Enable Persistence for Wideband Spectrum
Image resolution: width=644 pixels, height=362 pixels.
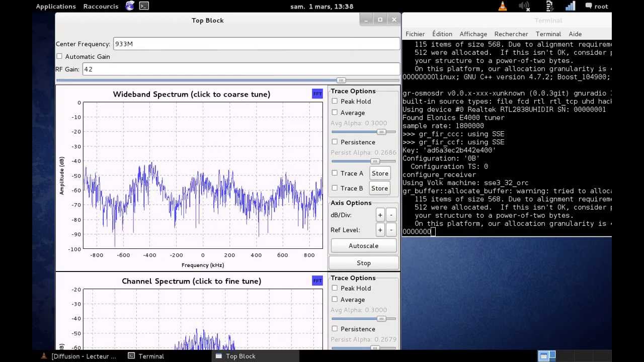[335, 142]
